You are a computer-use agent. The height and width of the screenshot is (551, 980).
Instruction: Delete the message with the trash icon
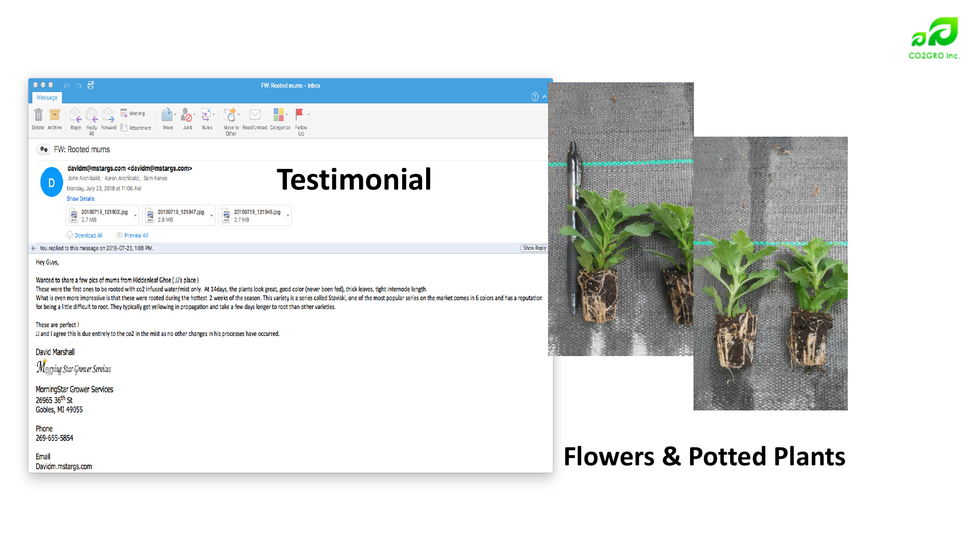point(38,115)
